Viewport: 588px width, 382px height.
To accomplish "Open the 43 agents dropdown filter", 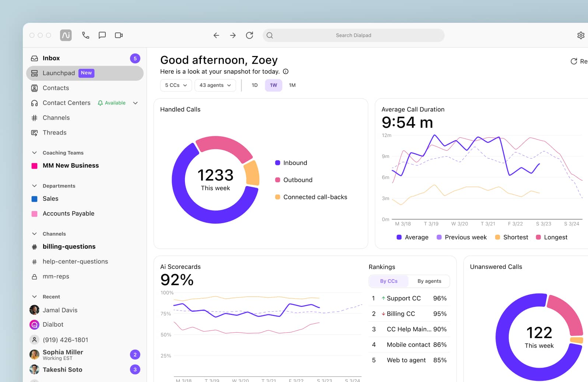I will click(x=215, y=85).
